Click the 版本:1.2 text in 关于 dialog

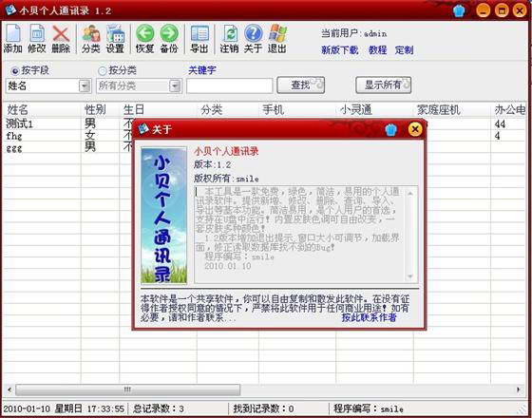[213, 165]
